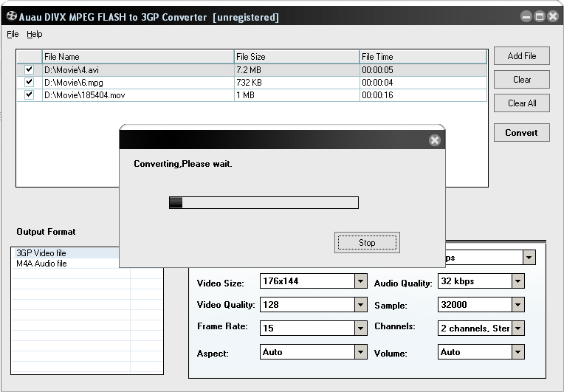This screenshot has height=392, width=564.
Task: Click the Clear button
Action: [x=522, y=80]
